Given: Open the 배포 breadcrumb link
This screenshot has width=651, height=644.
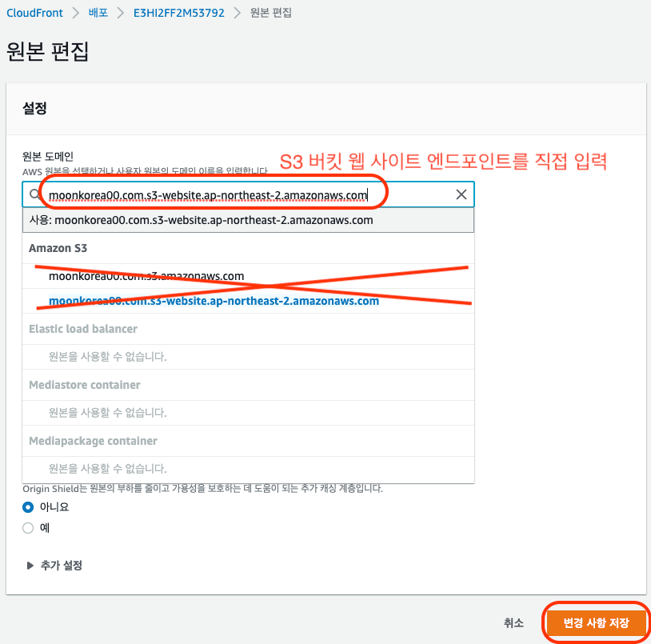Looking at the screenshot, I should point(97,12).
